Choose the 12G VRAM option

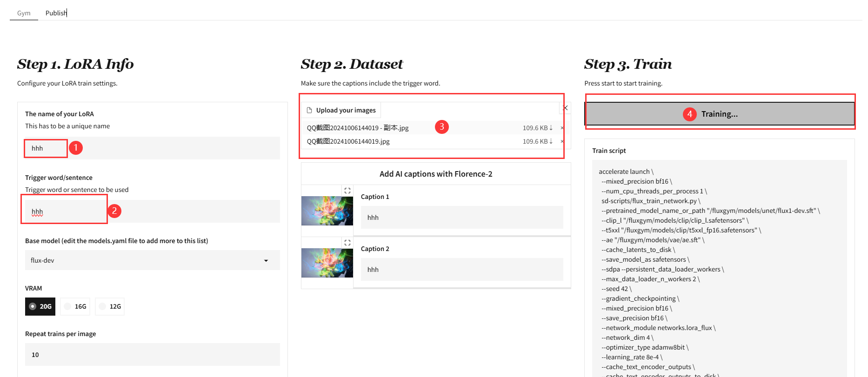110,306
